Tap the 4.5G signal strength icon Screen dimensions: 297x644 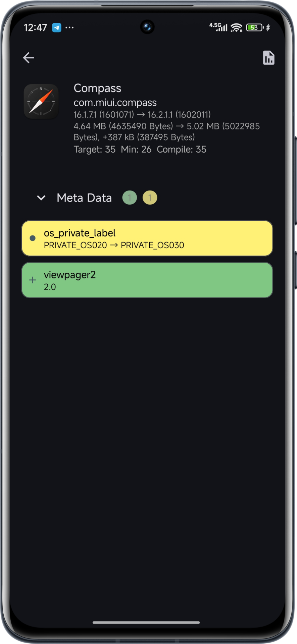(x=218, y=27)
